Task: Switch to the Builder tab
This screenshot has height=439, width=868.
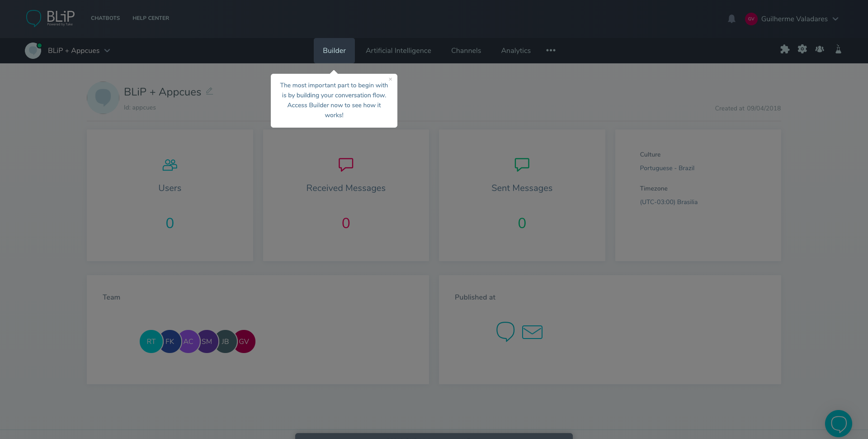Action: [334, 51]
